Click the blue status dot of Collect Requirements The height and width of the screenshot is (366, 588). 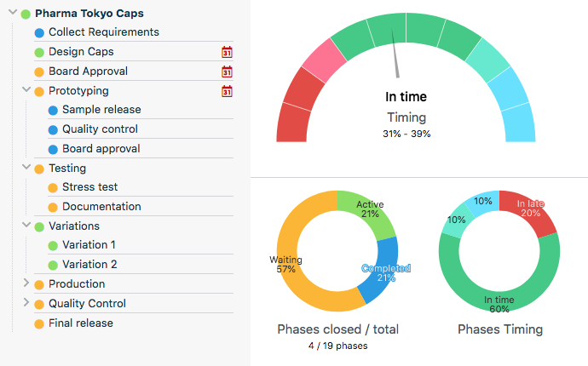(x=39, y=33)
